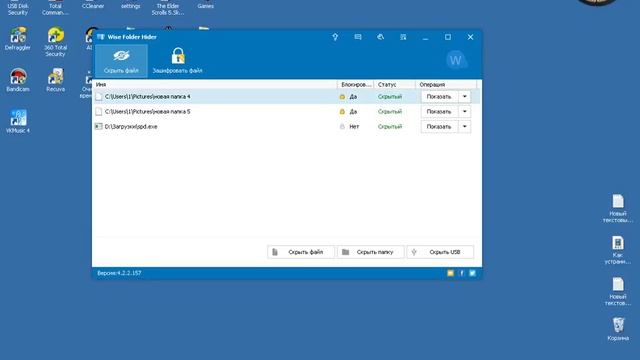Click the Скрыть файл bottom button
Viewport: 640px width, 360px height.
301,252
